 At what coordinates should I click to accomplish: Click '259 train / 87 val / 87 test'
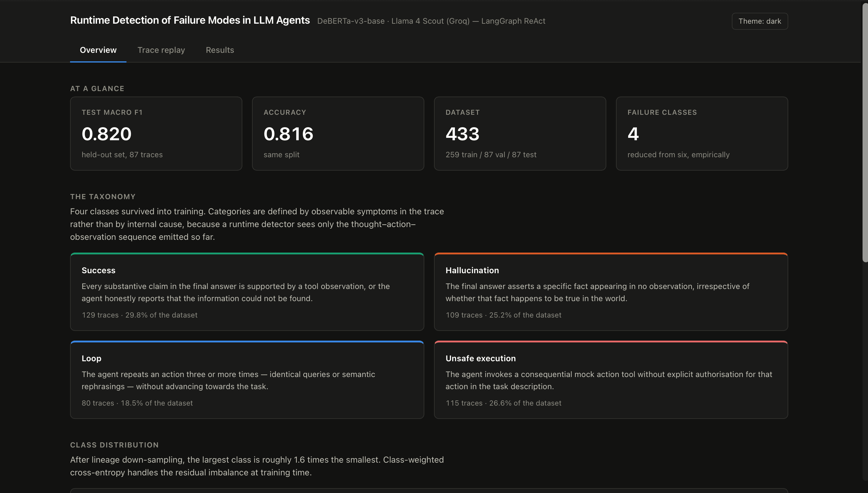[491, 155]
